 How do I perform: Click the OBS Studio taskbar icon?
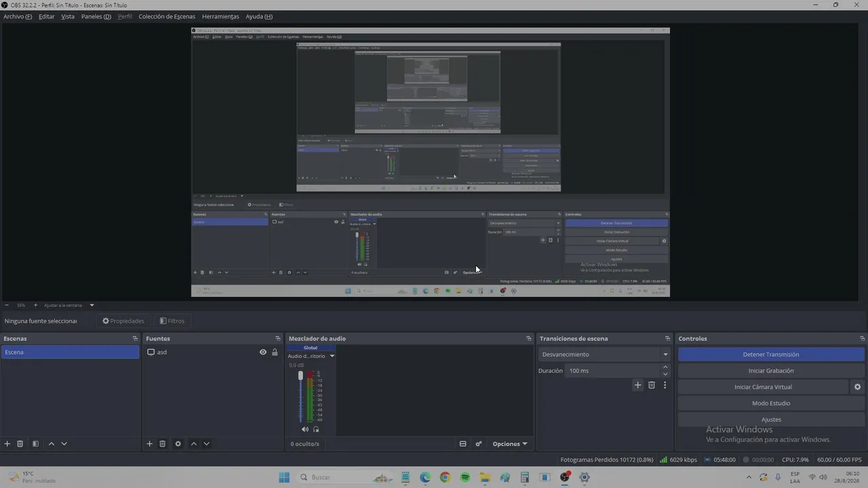point(565,477)
